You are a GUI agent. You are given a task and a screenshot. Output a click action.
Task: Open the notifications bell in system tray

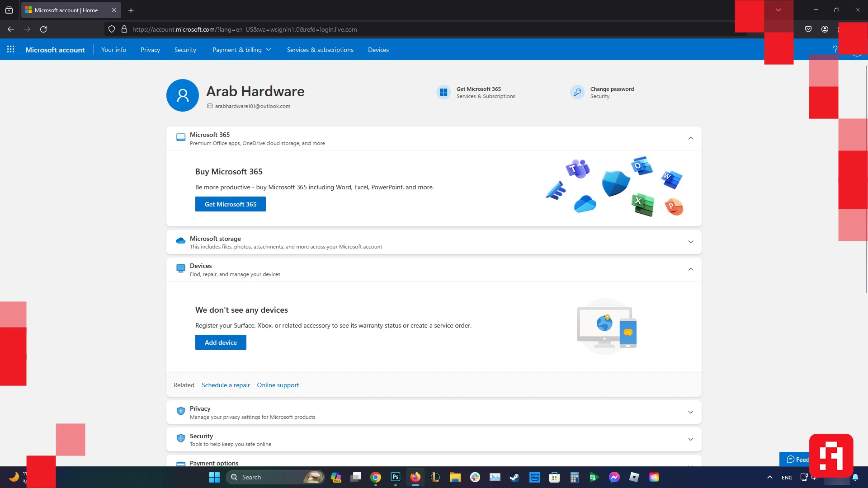[x=855, y=477]
